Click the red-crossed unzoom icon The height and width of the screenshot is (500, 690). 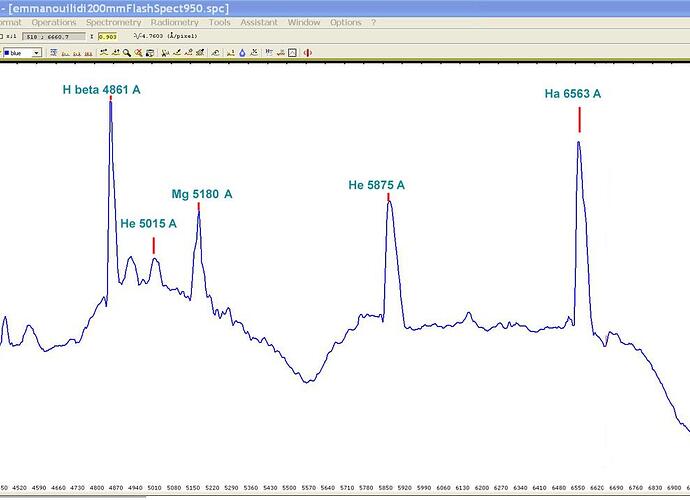(x=137, y=53)
